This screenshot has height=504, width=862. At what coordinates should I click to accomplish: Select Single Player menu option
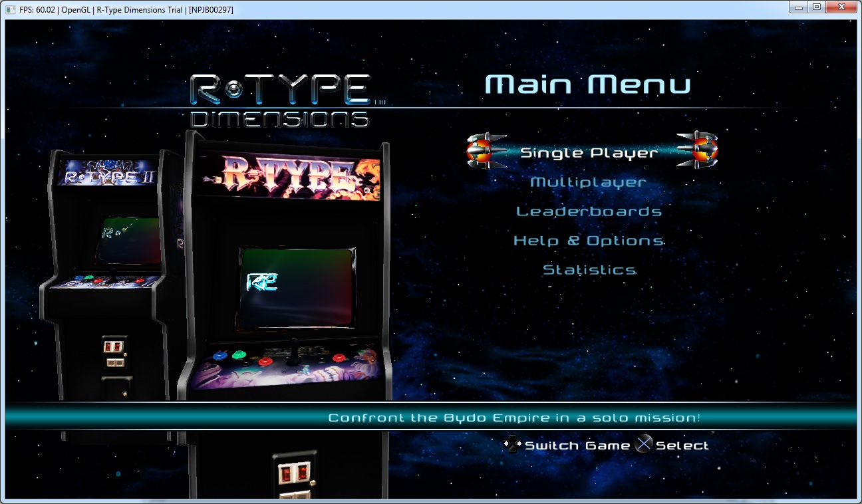pos(589,153)
